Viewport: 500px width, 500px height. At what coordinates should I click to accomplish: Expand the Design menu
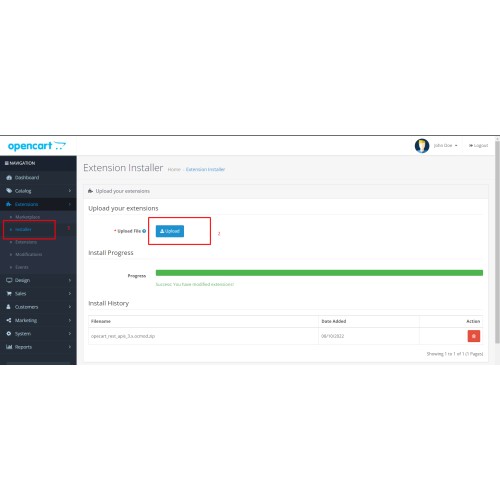[38, 280]
